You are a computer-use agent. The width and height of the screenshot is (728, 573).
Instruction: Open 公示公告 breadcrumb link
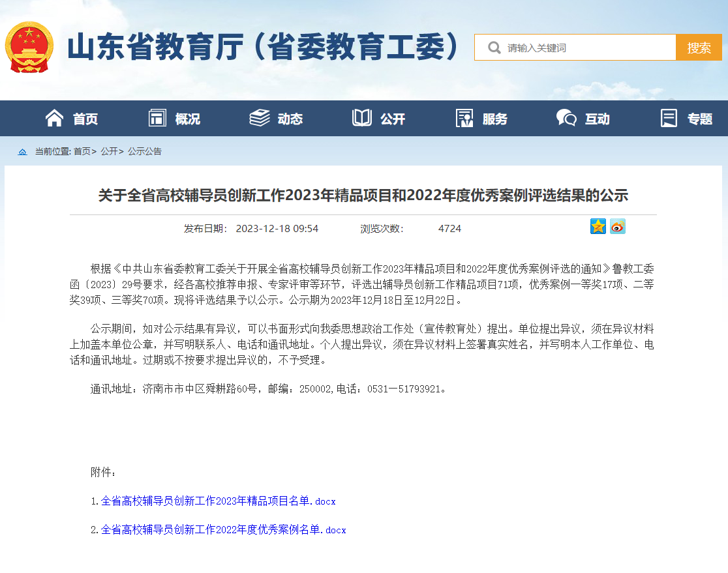tap(145, 151)
